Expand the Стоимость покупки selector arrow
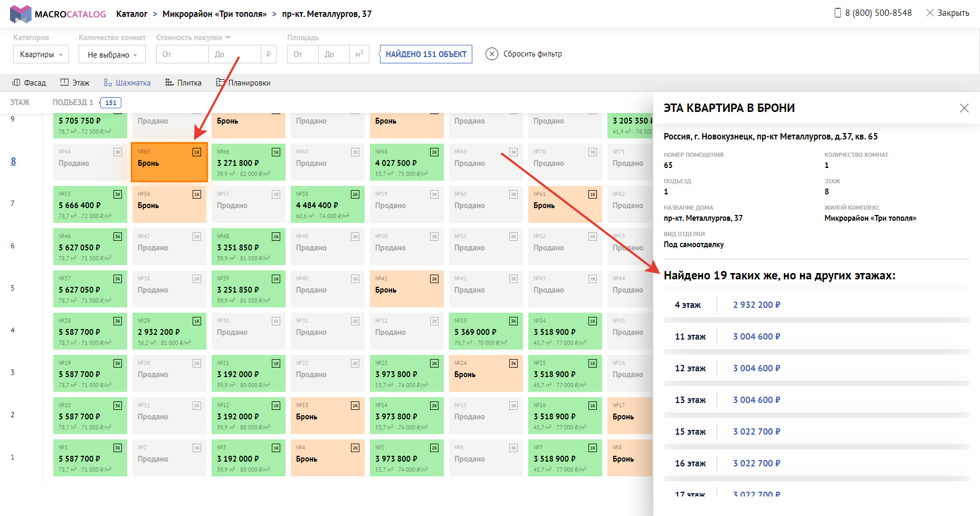980x516 pixels. pyautogui.click(x=228, y=37)
